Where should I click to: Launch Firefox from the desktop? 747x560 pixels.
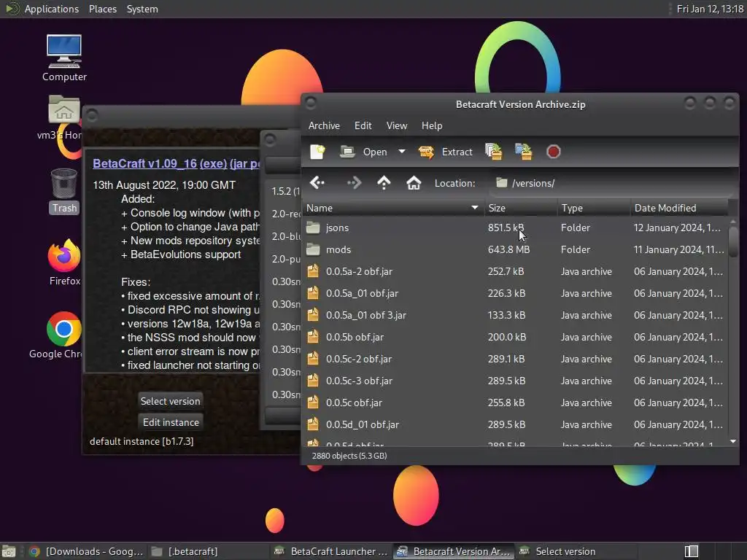(x=64, y=262)
